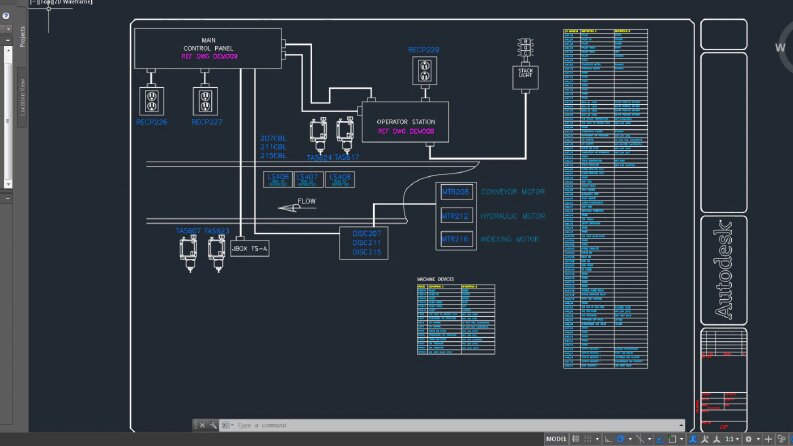Click the CONVEYOR MOTOR label
Screen dimensions: 793x446
513,192
